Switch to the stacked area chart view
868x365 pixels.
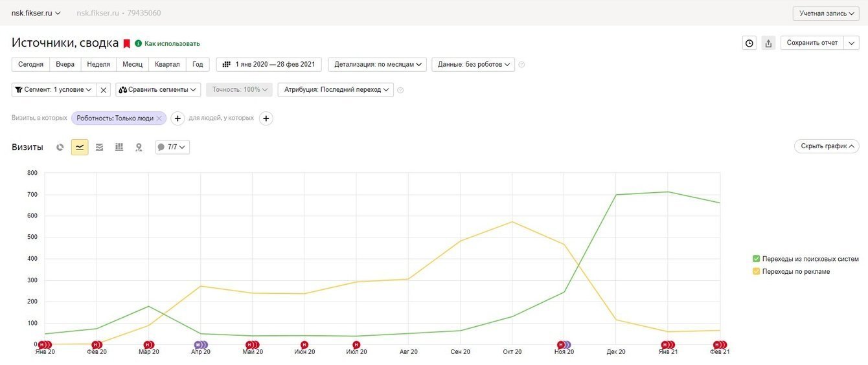[x=99, y=148]
